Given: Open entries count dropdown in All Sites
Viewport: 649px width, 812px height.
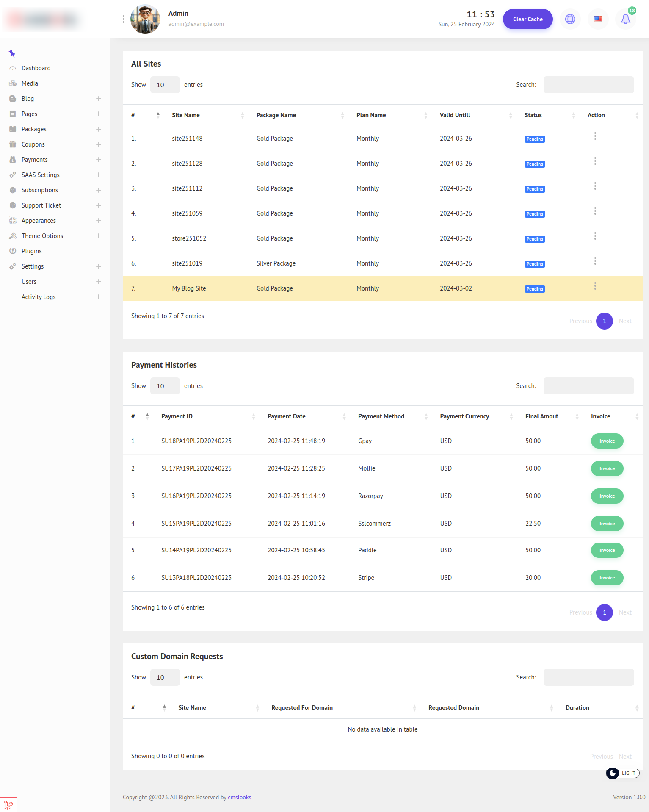Looking at the screenshot, I should (165, 85).
